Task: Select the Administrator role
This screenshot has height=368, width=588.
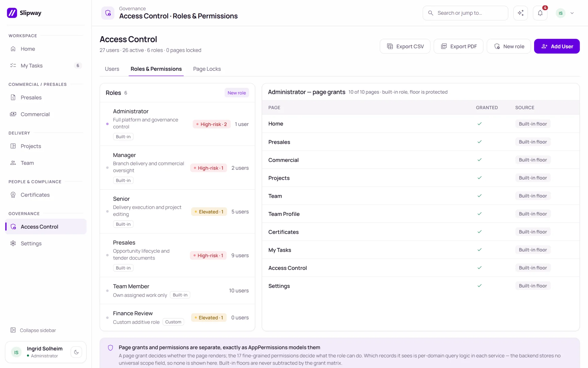Action: click(x=177, y=124)
